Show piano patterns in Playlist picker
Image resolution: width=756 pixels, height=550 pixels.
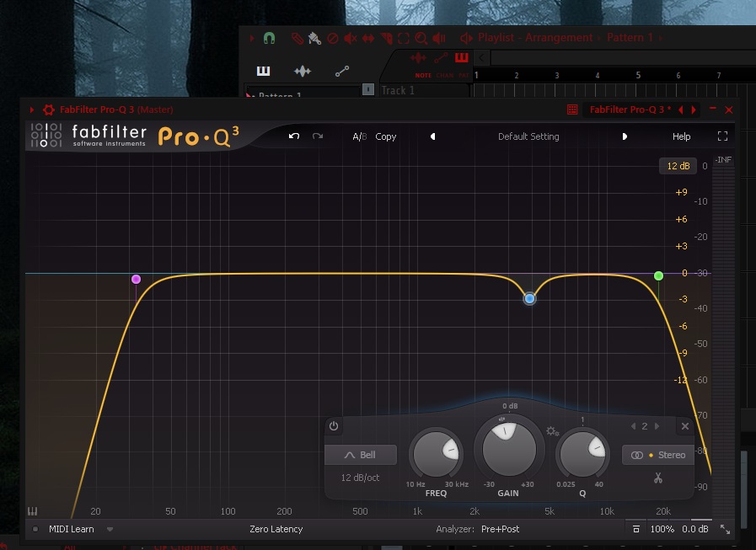point(263,71)
